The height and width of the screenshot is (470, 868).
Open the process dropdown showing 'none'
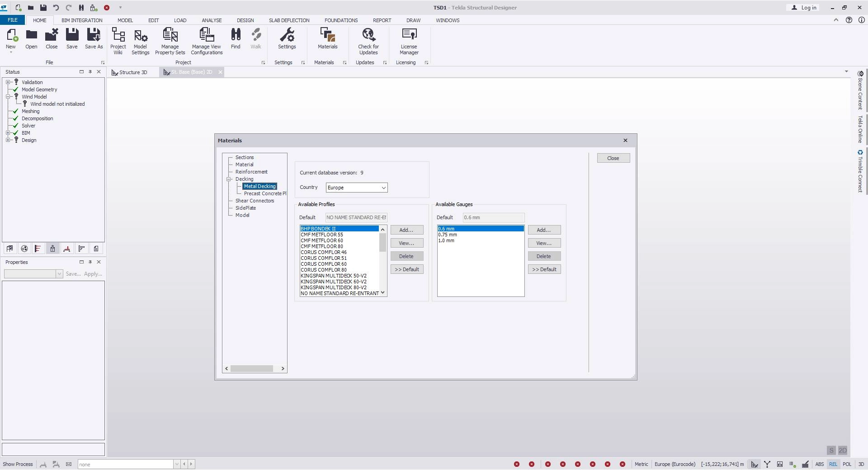(177, 464)
